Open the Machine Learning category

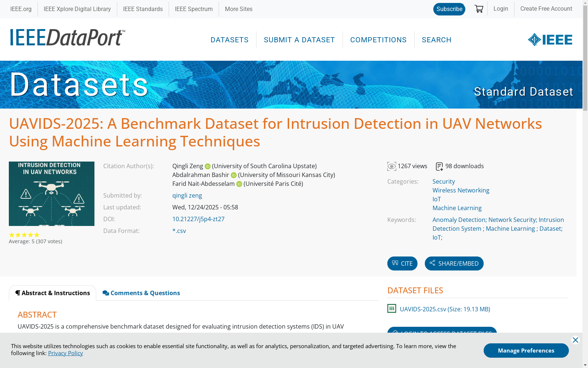457,208
